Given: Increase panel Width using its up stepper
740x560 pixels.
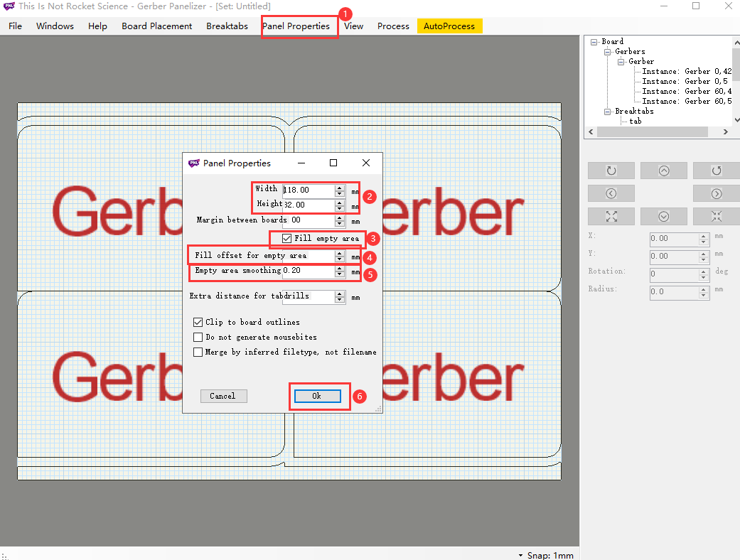Looking at the screenshot, I should [x=340, y=185].
